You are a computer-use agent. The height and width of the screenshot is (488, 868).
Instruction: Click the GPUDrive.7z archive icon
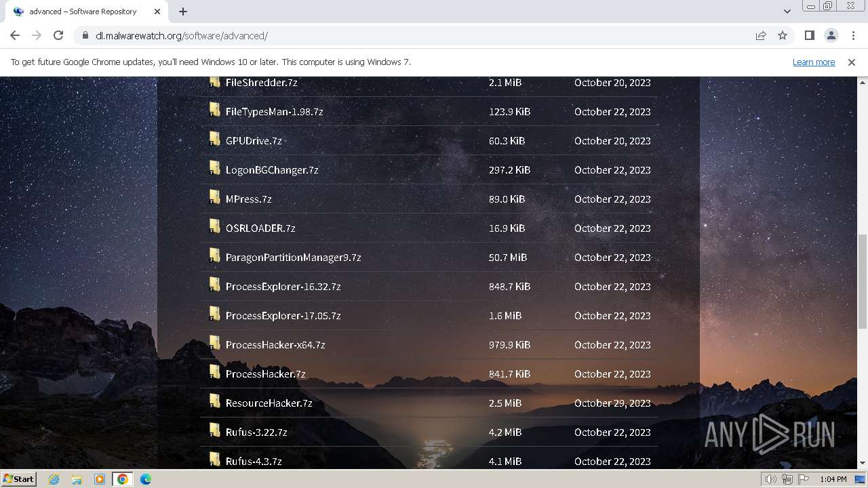click(x=215, y=139)
